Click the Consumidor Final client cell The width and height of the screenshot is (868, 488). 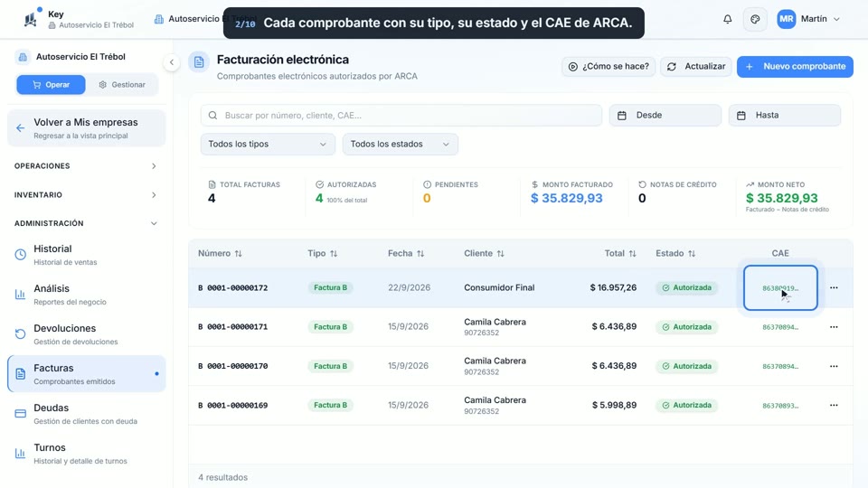coord(499,287)
